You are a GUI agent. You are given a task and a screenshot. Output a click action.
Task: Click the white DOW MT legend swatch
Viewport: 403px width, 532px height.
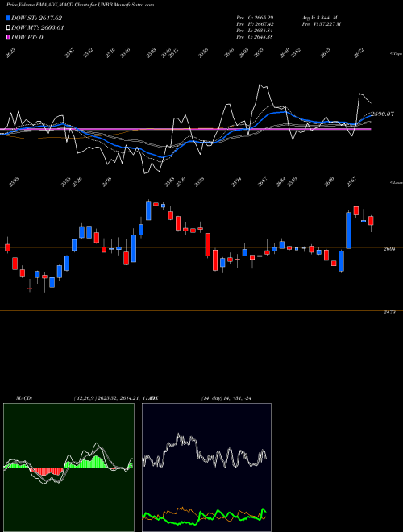pos(9,27)
